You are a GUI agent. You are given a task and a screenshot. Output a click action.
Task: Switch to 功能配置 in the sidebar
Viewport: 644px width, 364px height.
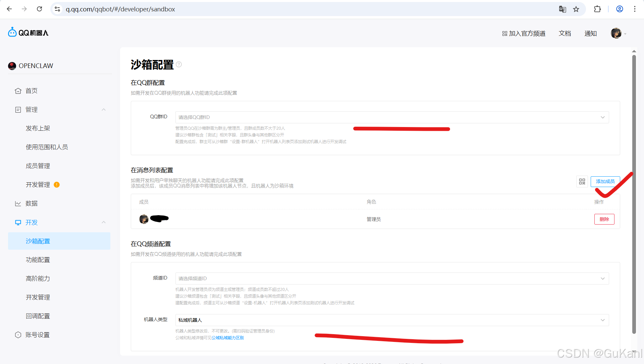pyautogui.click(x=38, y=260)
